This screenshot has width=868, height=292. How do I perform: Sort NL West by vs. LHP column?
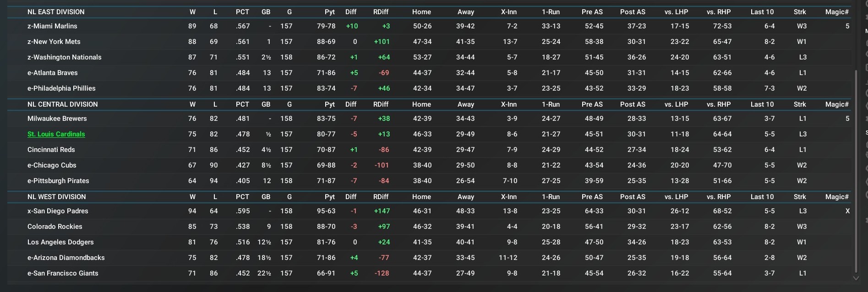point(676,197)
